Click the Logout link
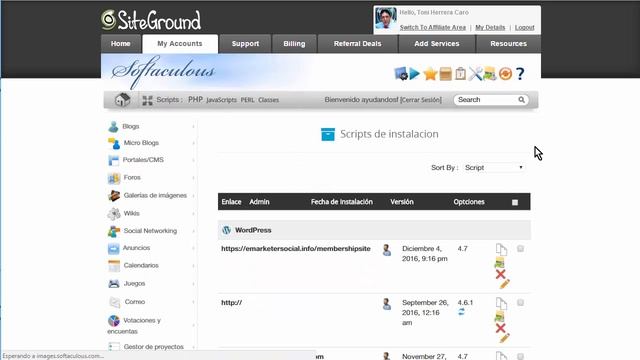This screenshot has width=640, height=360. click(x=524, y=27)
